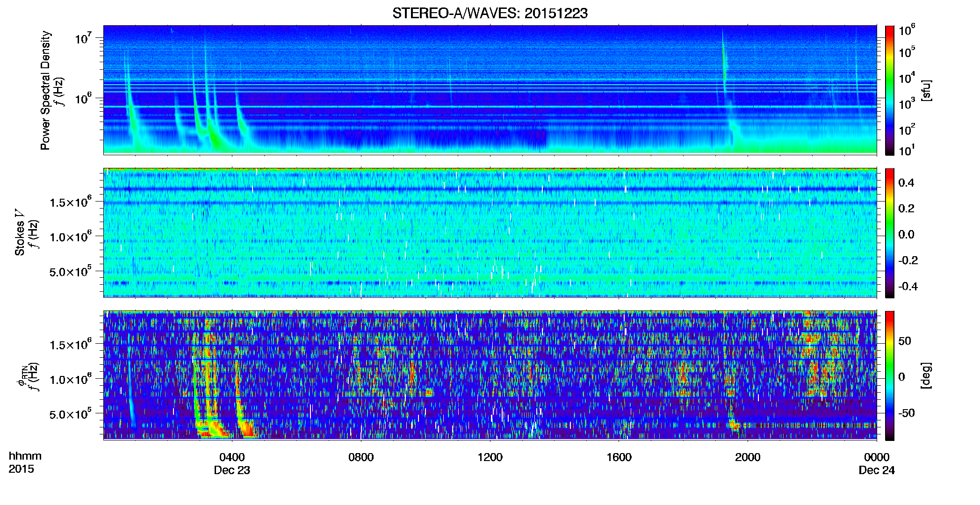Click the 1.5×10^6 tick in Stokes V panel
Image resolution: width=980 pixels, height=505 pixels.
[x=71, y=202]
